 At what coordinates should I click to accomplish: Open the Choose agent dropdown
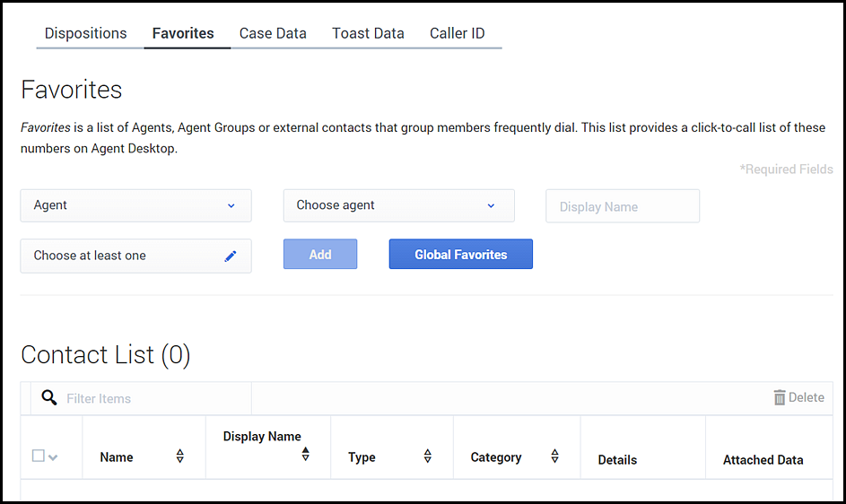[x=398, y=205]
